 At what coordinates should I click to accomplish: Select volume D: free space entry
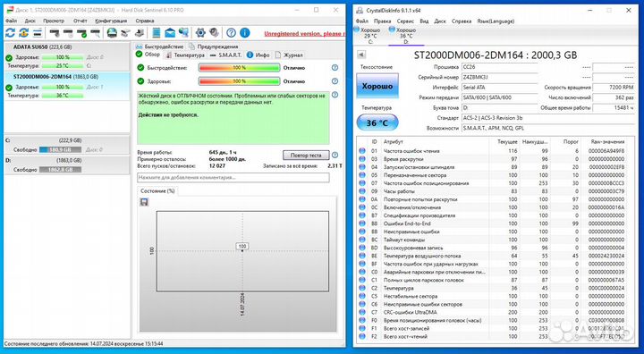click(x=67, y=165)
